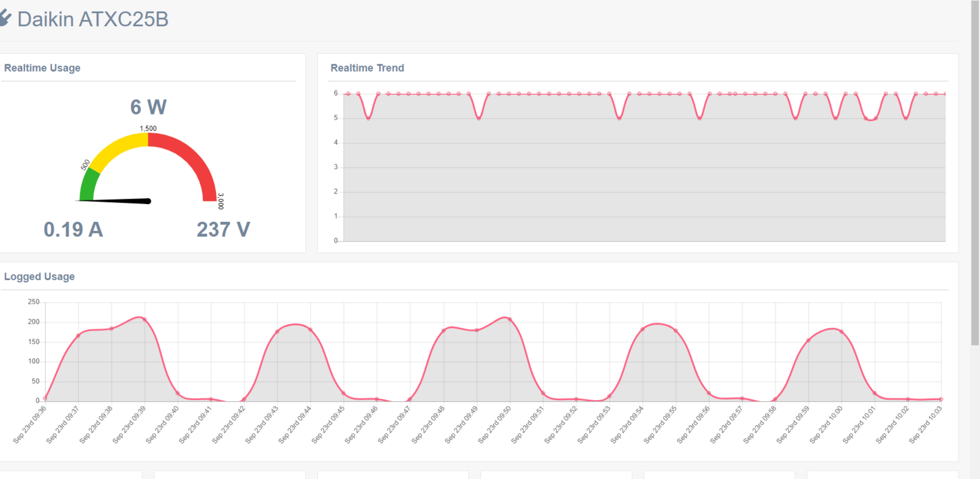Click the 150 label on Logged Usage axis
Viewport: 980px width, 479px height.
coord(34,342)
